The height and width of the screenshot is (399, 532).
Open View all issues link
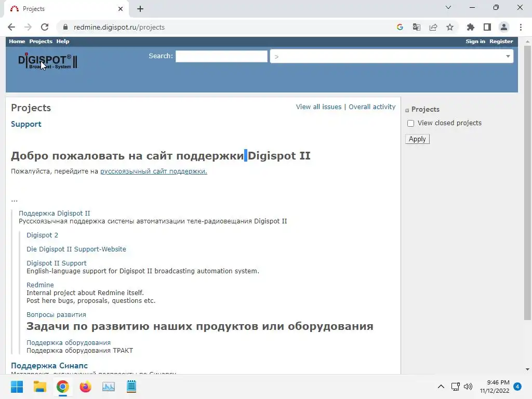point(318,107)
